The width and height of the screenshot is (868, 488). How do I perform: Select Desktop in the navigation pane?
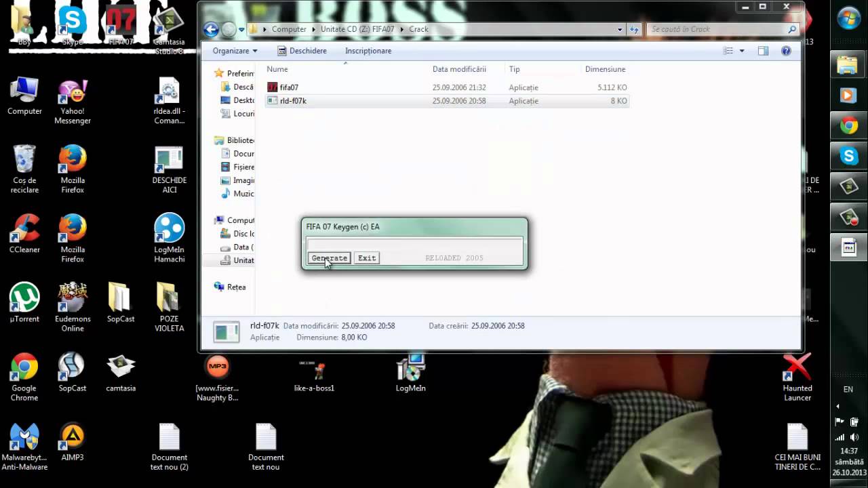237,100
